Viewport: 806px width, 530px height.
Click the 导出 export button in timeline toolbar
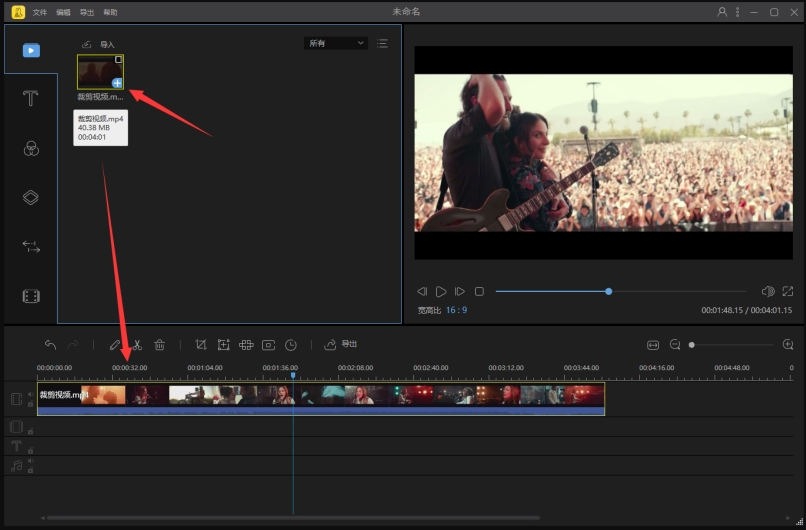(342, 345)
